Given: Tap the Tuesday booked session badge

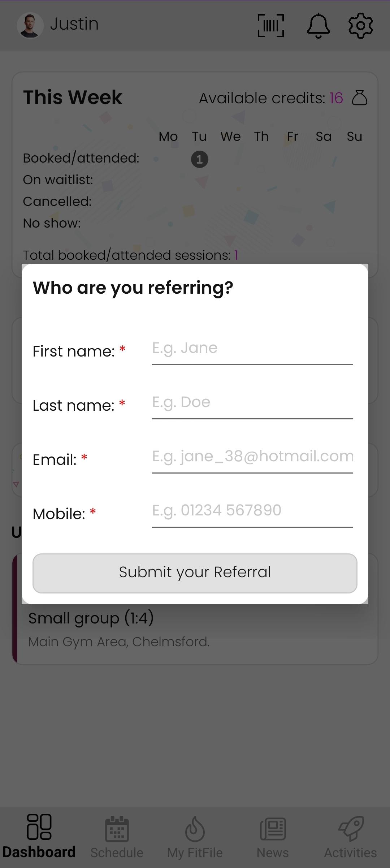Looking at the screenshot, I should [199, 159].
